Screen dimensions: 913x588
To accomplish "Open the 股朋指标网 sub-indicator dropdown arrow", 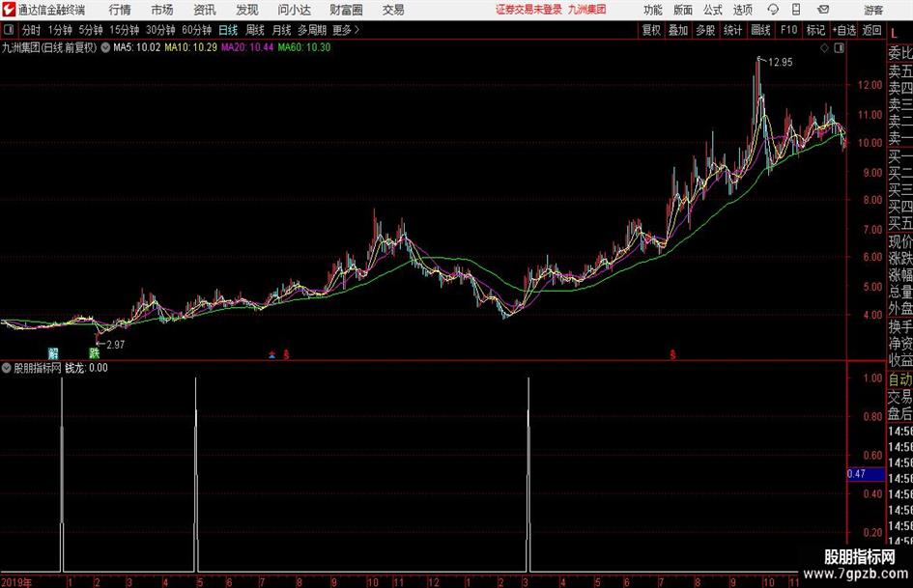I will click(x=7, y=368).
